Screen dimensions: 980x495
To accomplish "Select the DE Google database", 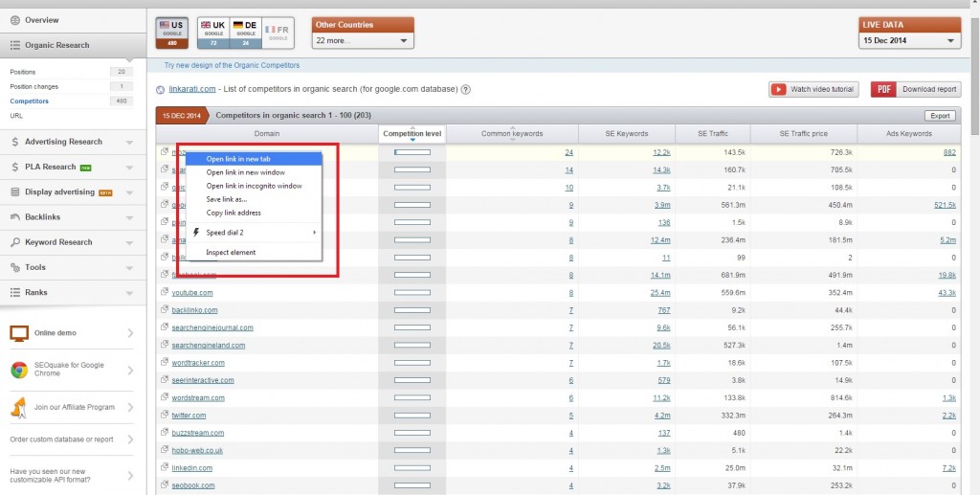I will pyautogui.click(x=246, y=34).
